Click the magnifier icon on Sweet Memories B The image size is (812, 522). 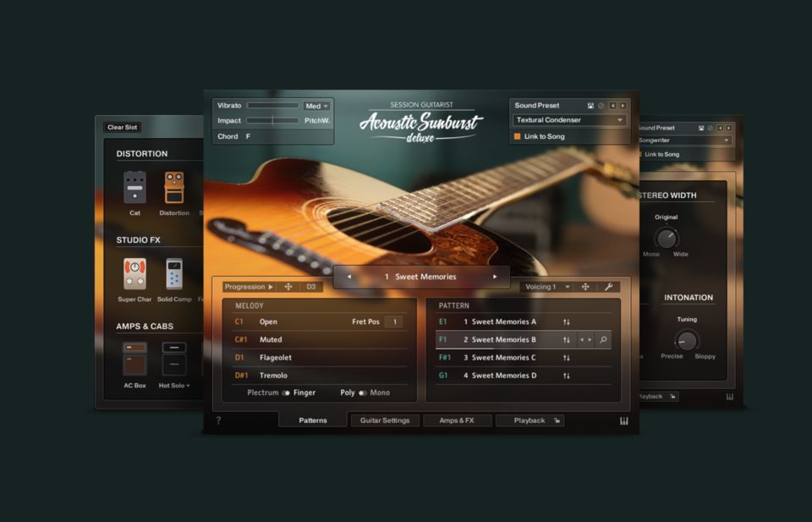coord(602,340)
